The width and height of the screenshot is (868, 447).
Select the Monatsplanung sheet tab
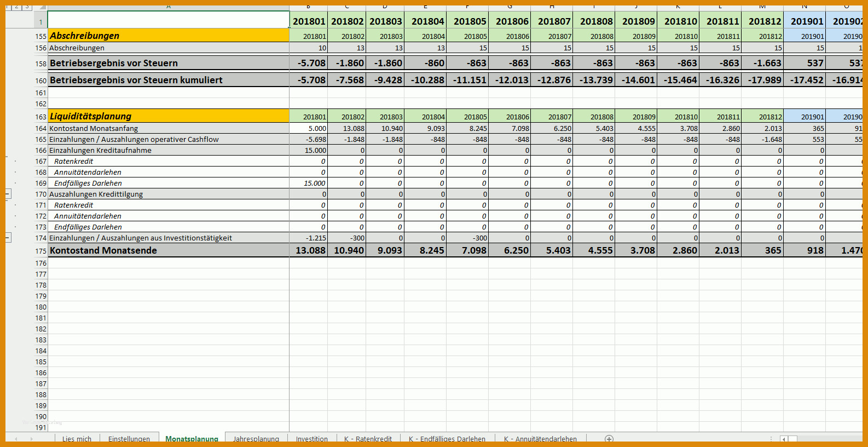coord(192,439)
